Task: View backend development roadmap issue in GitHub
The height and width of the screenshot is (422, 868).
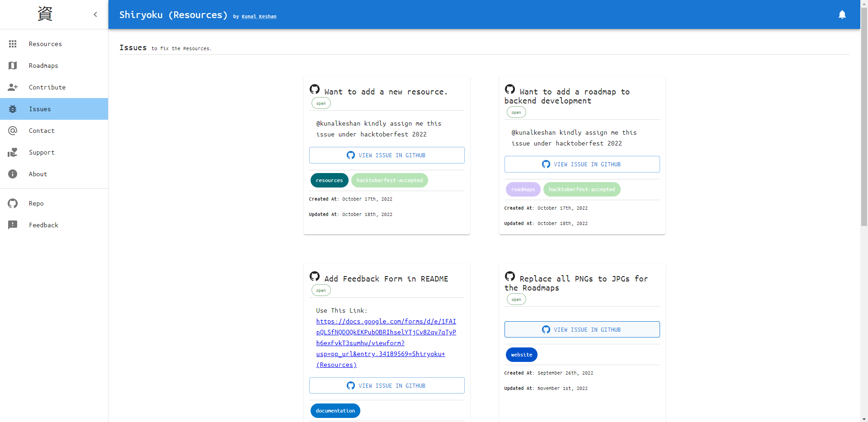Action: [582, 164]
